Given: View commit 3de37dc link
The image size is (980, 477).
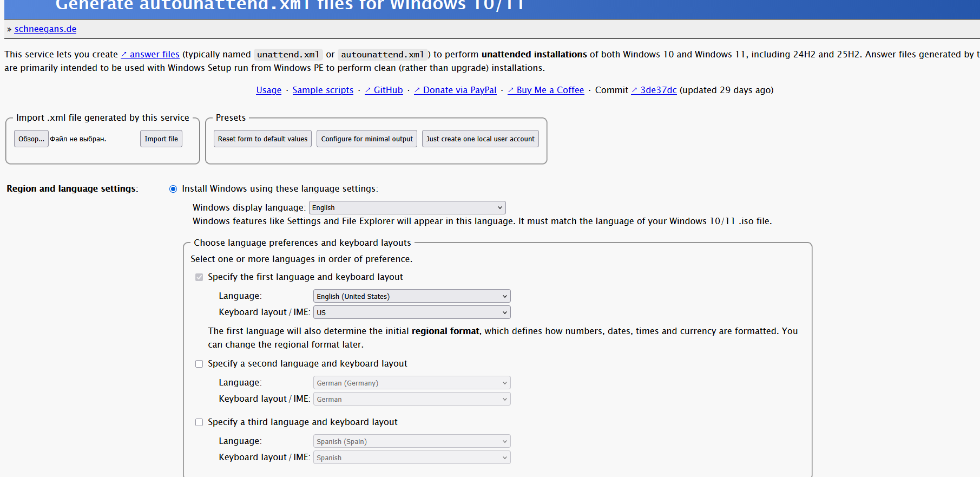Looking at the screenshot, I should tap(654, 90).
